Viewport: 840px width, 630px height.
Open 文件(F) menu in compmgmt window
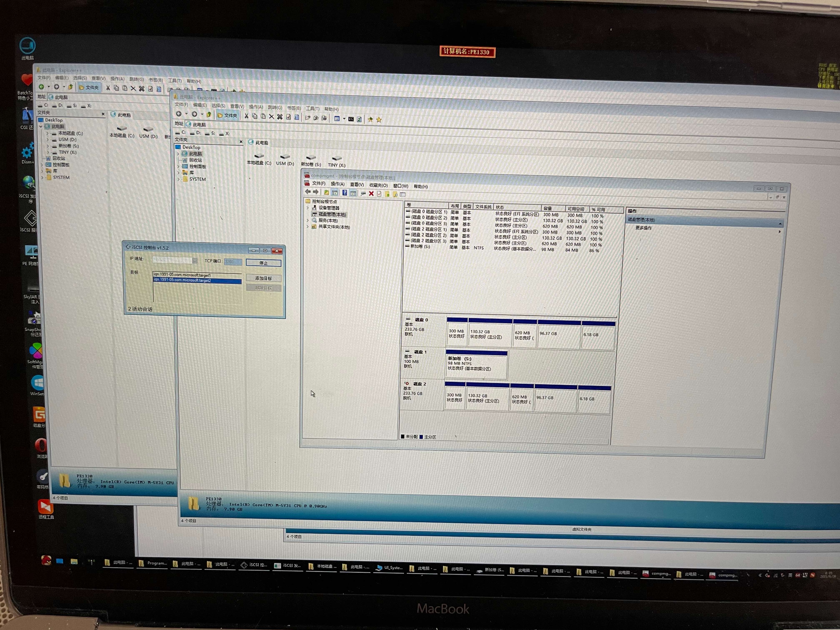319,183
